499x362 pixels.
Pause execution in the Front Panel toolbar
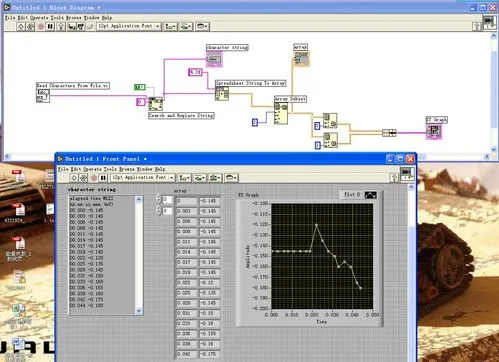point(103,178)
